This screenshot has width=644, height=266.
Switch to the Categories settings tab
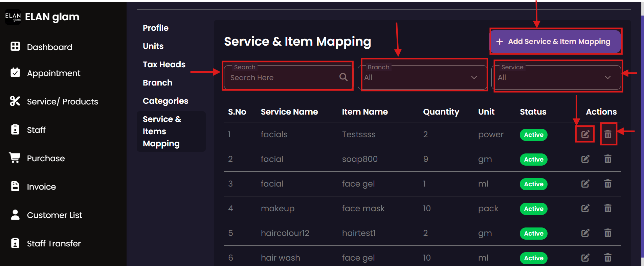click(x=165, y=101)
